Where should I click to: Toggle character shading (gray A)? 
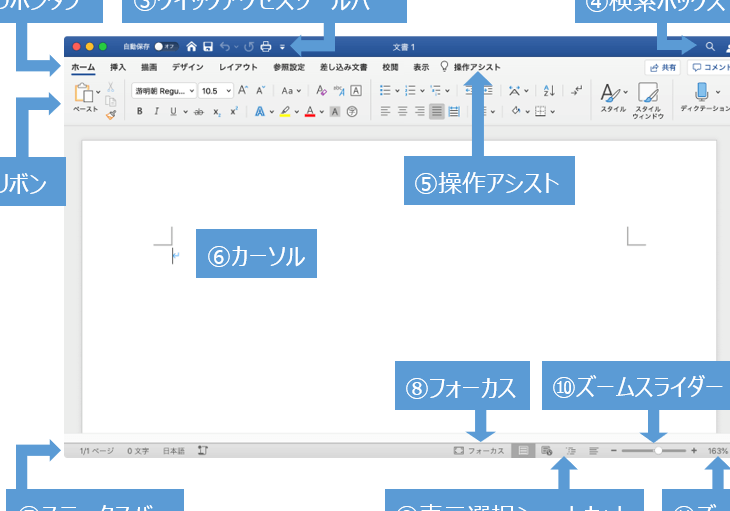[335, 112]
